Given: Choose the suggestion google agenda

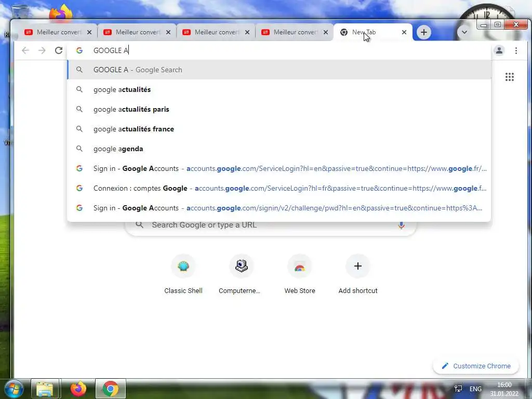Looking at the screenshot, I should click(279, 149).
